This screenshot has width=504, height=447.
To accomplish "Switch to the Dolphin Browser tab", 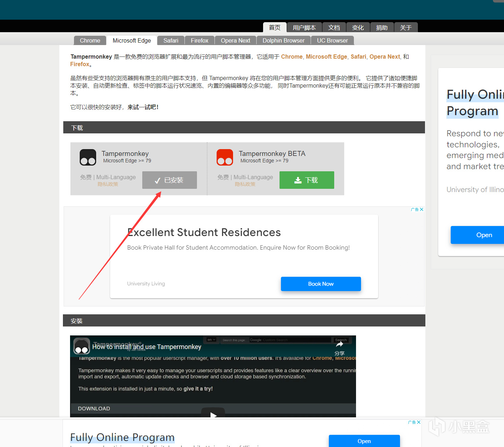I will [x=284, y=40].
